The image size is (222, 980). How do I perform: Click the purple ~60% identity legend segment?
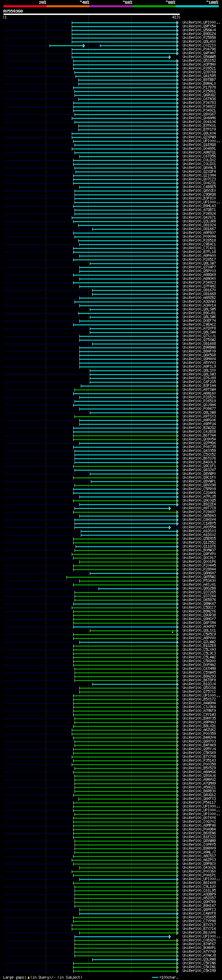click(x=111, y=6)
